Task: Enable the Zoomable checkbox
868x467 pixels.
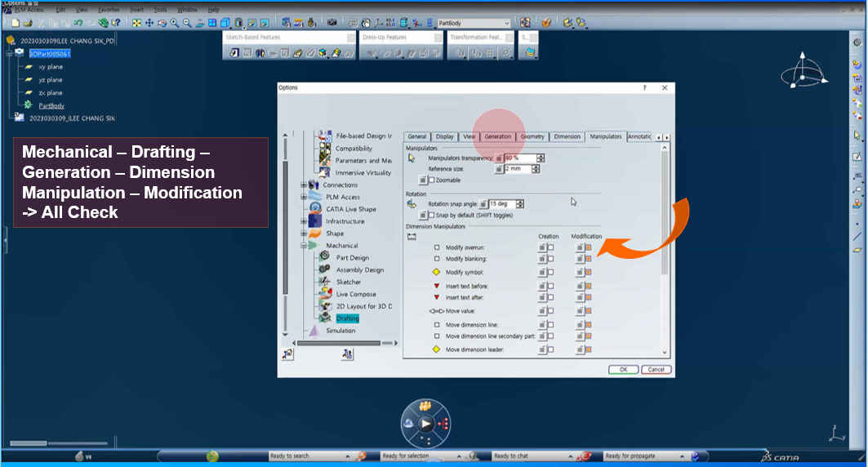Action: click(x=432, y=180)
